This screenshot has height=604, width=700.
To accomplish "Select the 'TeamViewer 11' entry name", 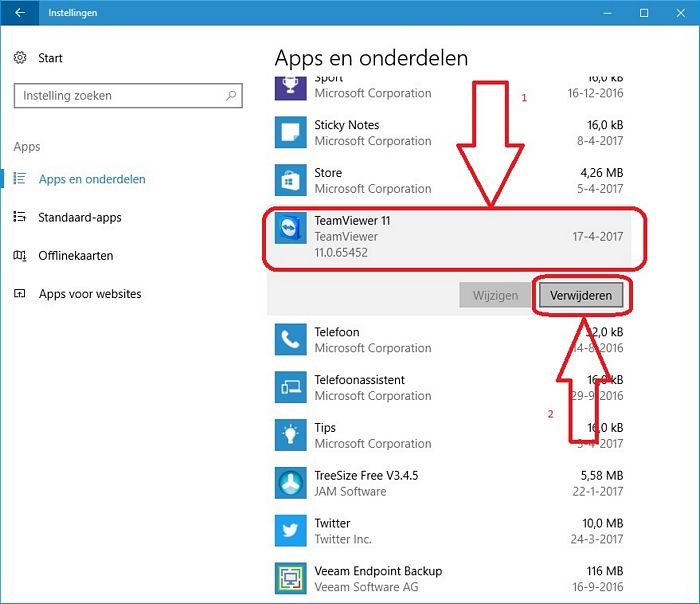I will (x=352, y=221).
